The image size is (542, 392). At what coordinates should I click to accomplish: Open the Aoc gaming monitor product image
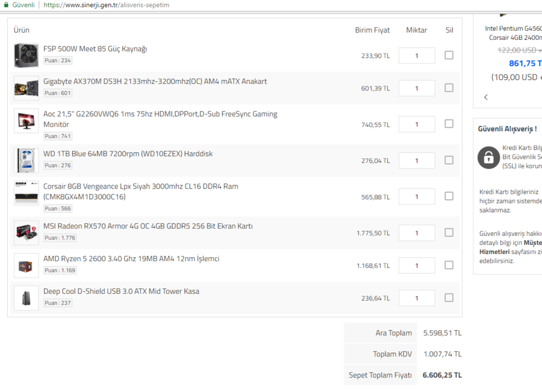pyautogui.click(x=26, y=120)
